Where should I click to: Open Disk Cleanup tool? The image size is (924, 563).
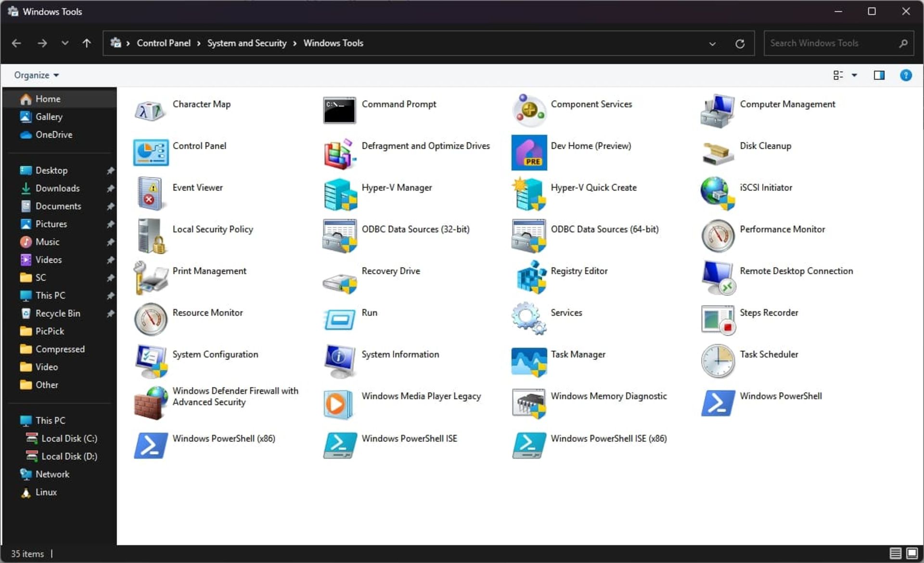tap(764, 145)
